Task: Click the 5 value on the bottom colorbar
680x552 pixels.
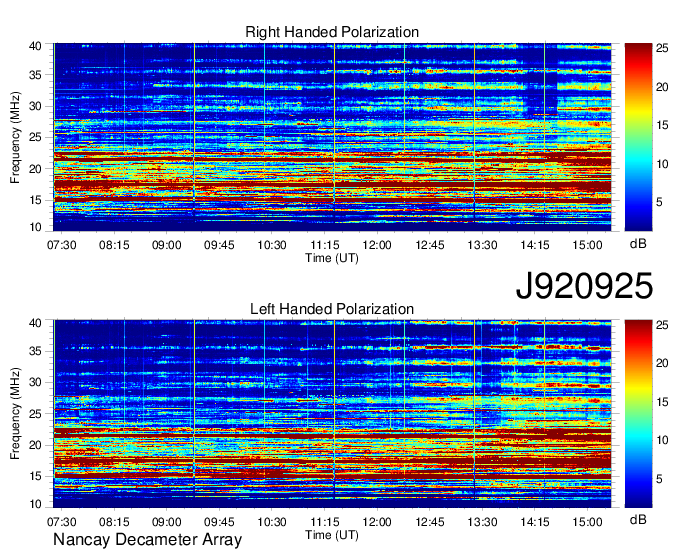Action: tap(659, 479)
